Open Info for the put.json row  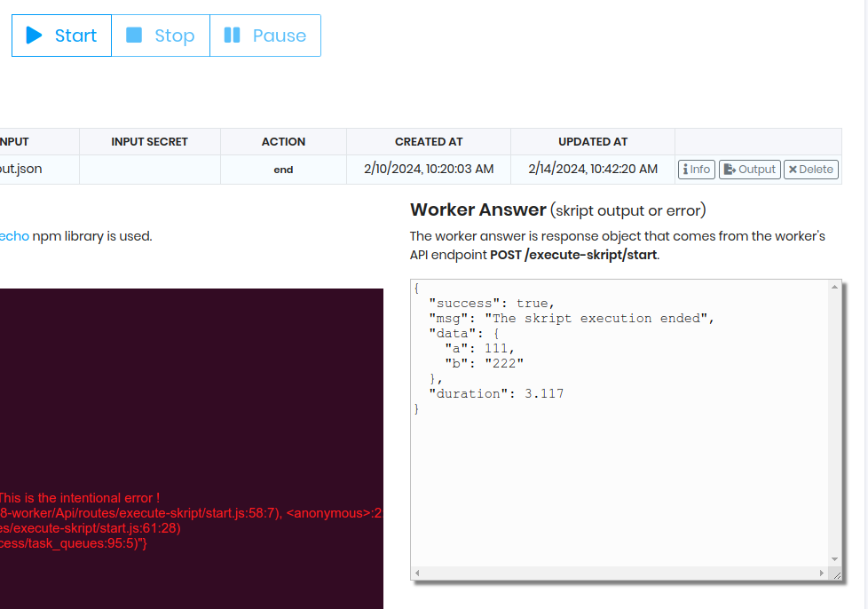(x=697, y=170)
